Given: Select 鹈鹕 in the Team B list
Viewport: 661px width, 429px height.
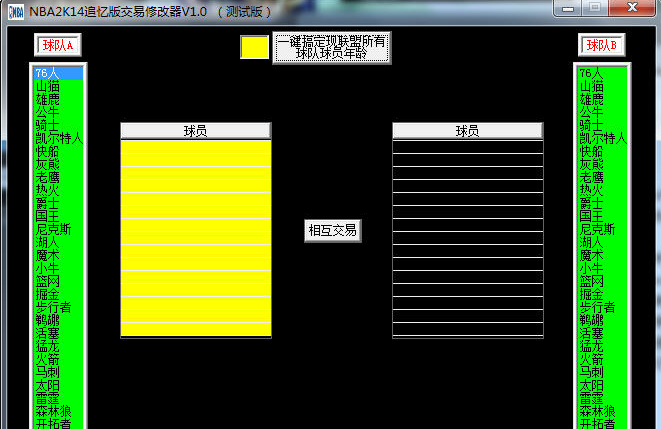Looking at the screenshot, I should [x=602, y=320].
